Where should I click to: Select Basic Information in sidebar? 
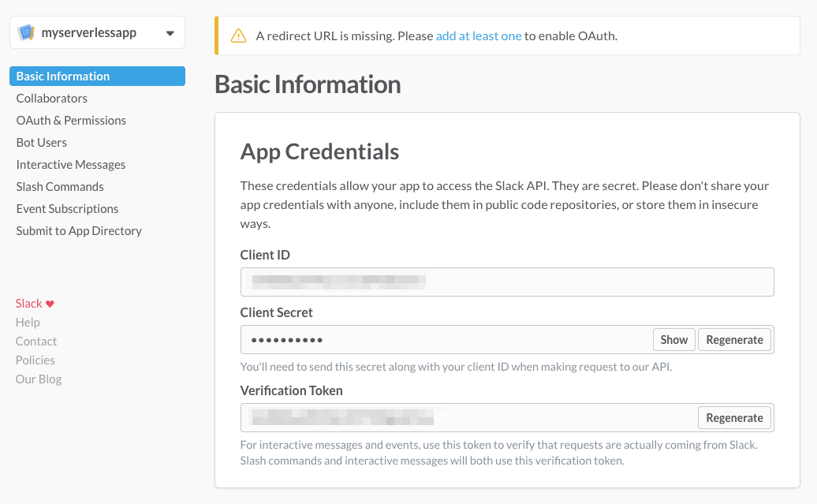click(98, 76)
